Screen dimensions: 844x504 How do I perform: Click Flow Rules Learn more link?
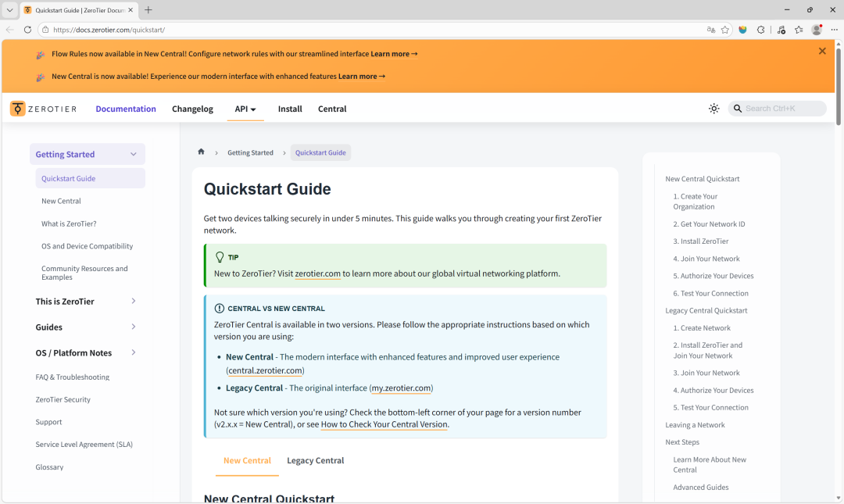pyautogui.click(x=394, y=54)
